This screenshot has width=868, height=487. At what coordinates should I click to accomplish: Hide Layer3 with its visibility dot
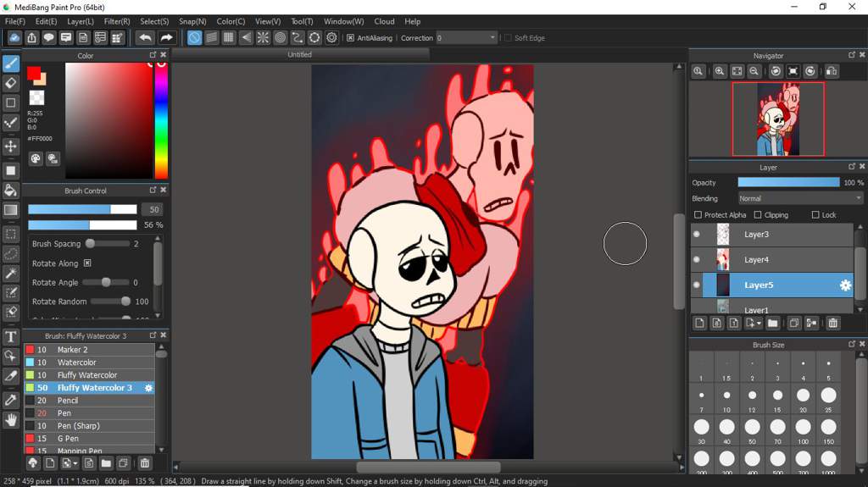point(697,234)
